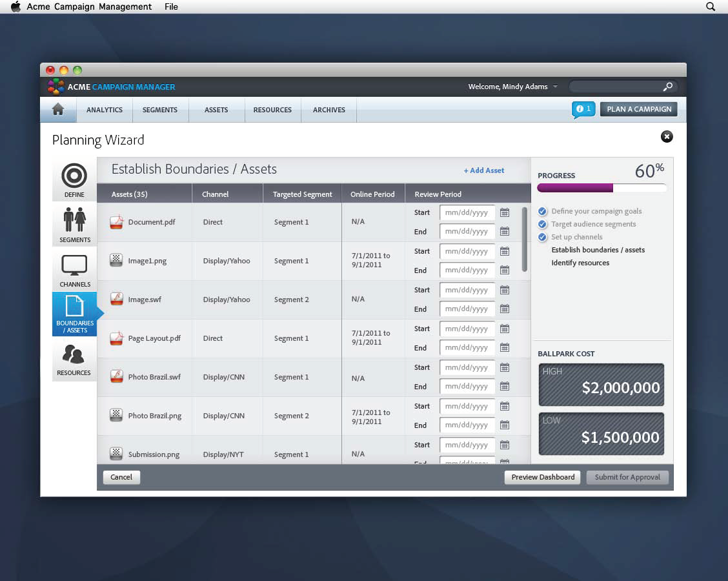Click the Photo Brazil.swf file icon
The width and height of the screenshot is (728, 581).
117,376
